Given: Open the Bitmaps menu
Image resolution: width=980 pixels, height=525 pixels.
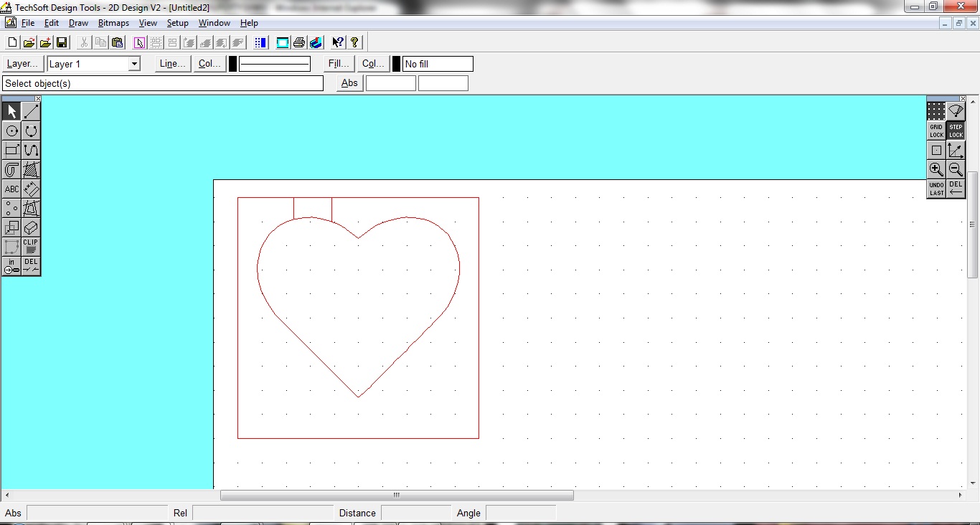Looking at the screenshot, I should (x=113, y=23).
